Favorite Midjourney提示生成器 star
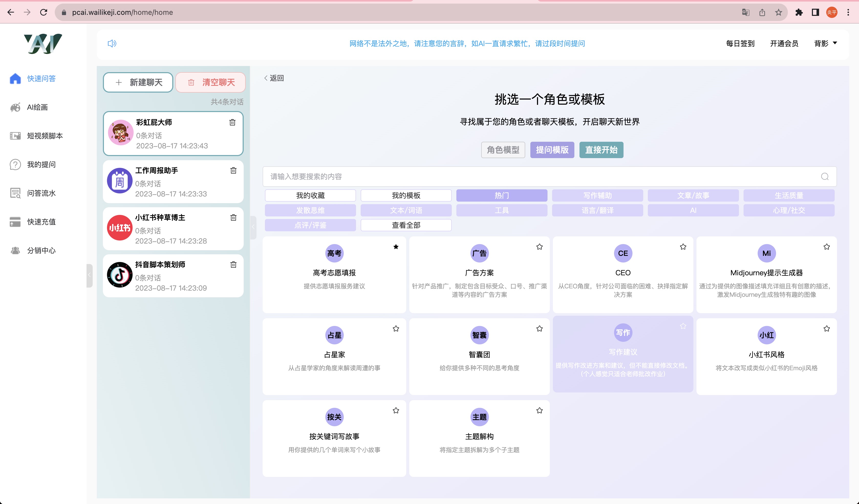The height and width of the screenshot is (504, 859). coord(826,247)
